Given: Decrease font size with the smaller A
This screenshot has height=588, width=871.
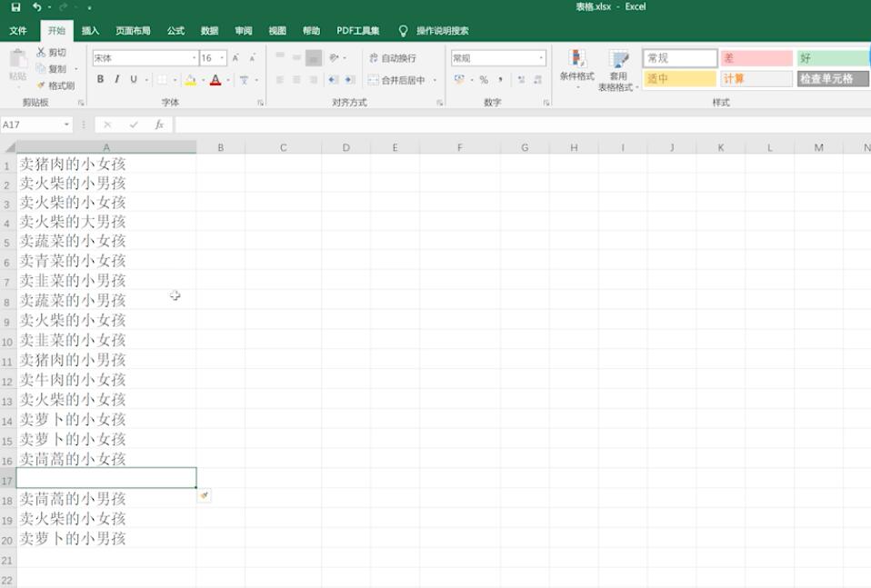Looking at the screenshot, I should (252, 58).
